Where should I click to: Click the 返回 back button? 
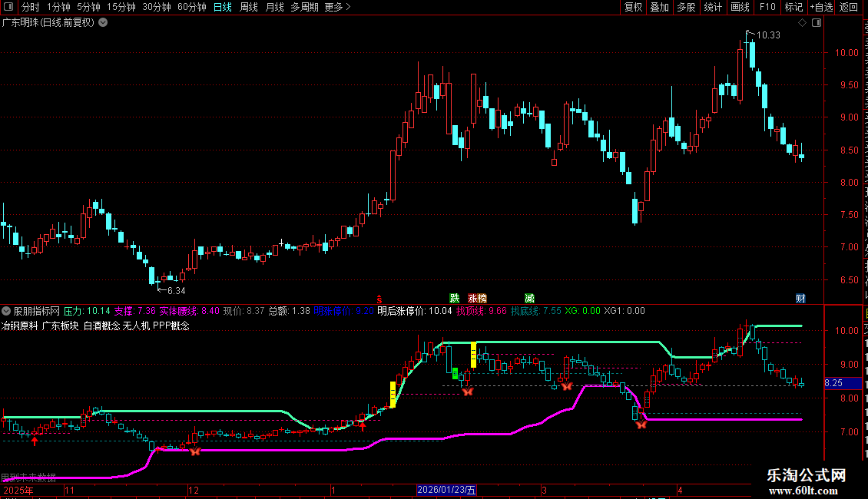849,7
